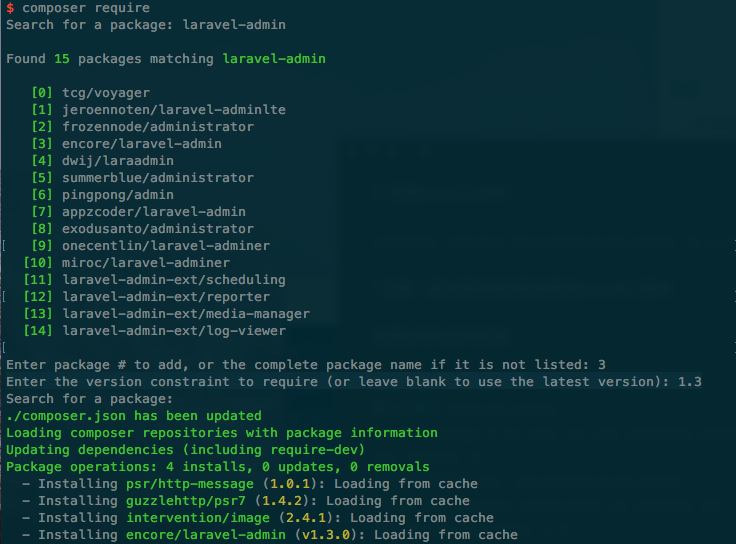736x544 pixels.
Task: Click the summerblue/administrator package line
Action: (158, 178)
